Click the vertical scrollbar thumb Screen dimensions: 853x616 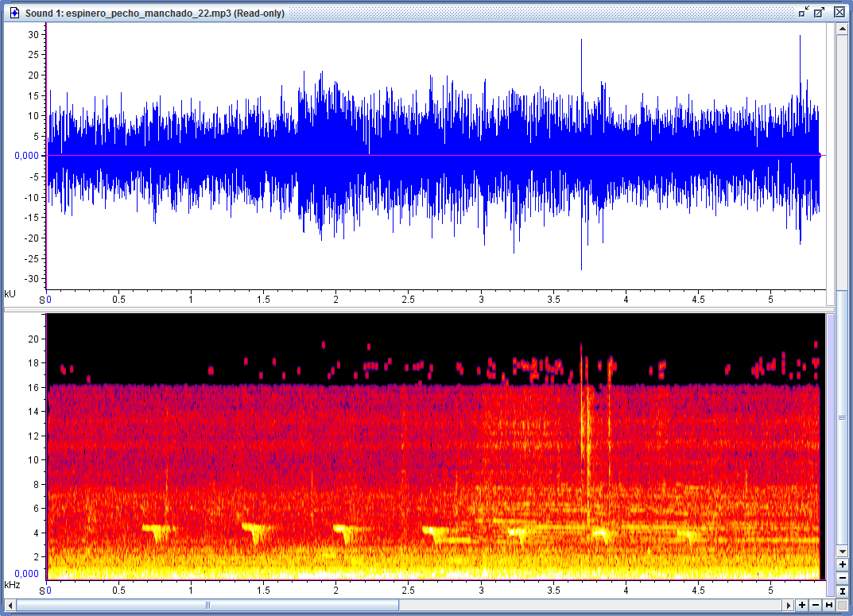point(842,416)
